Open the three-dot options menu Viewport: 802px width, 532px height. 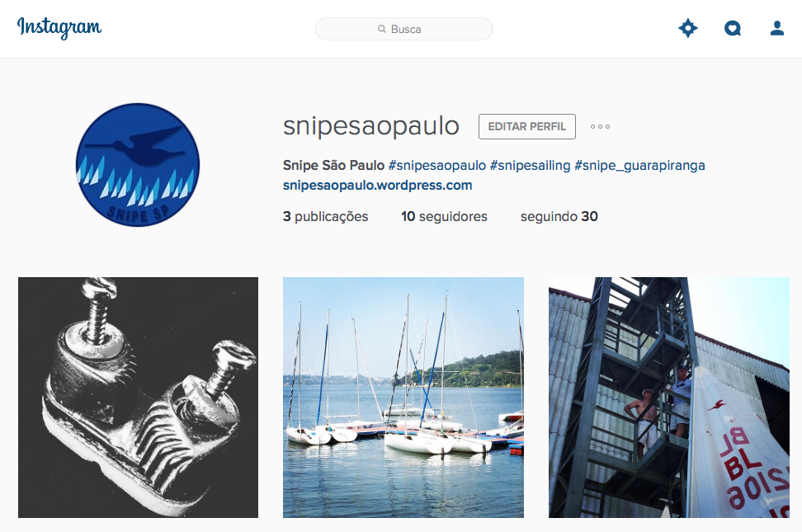coord(600,126)
